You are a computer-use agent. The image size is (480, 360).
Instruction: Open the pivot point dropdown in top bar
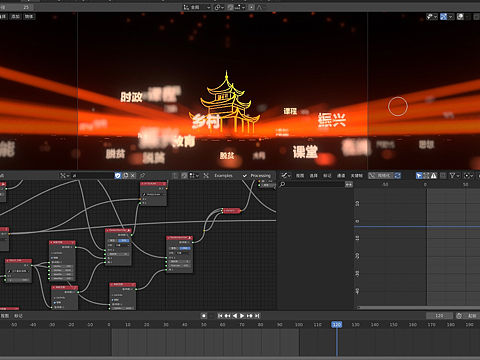219,7
